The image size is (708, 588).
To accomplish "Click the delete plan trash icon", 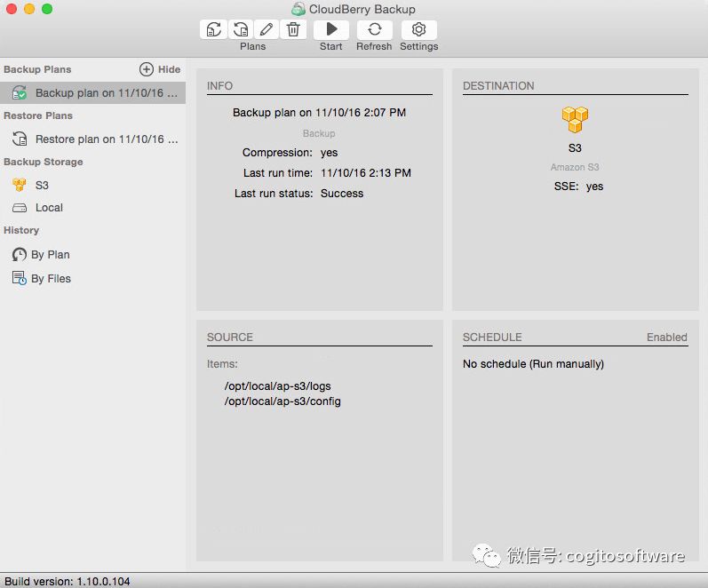I will (293, 30).
